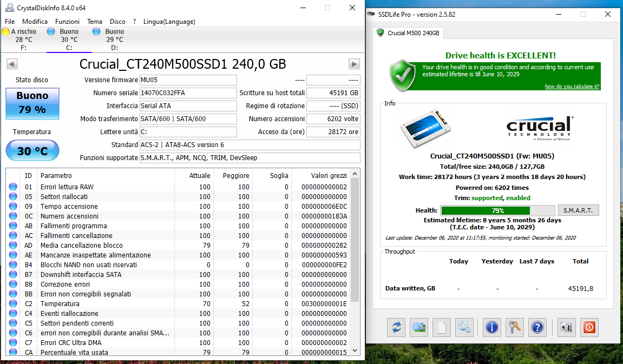623x364 pixels.
Task: Click the Modo trasferimento field
Action: [x=188, y=118]
